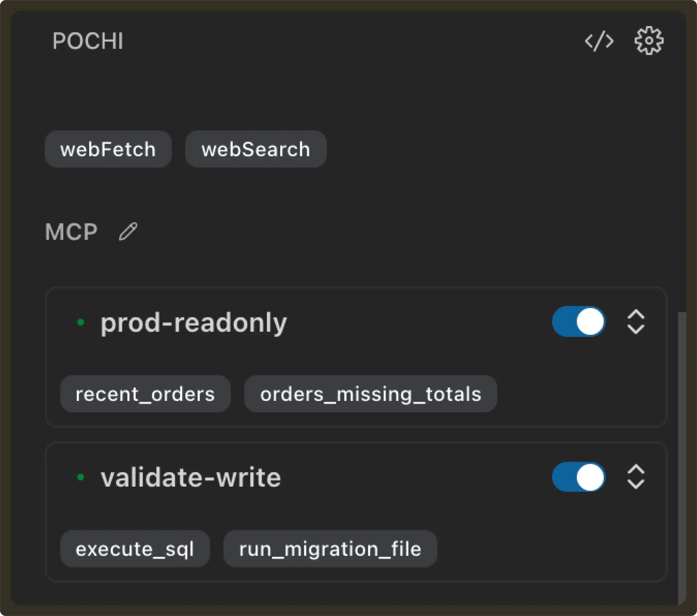Click the webSearch capability chip

point(255,149)
